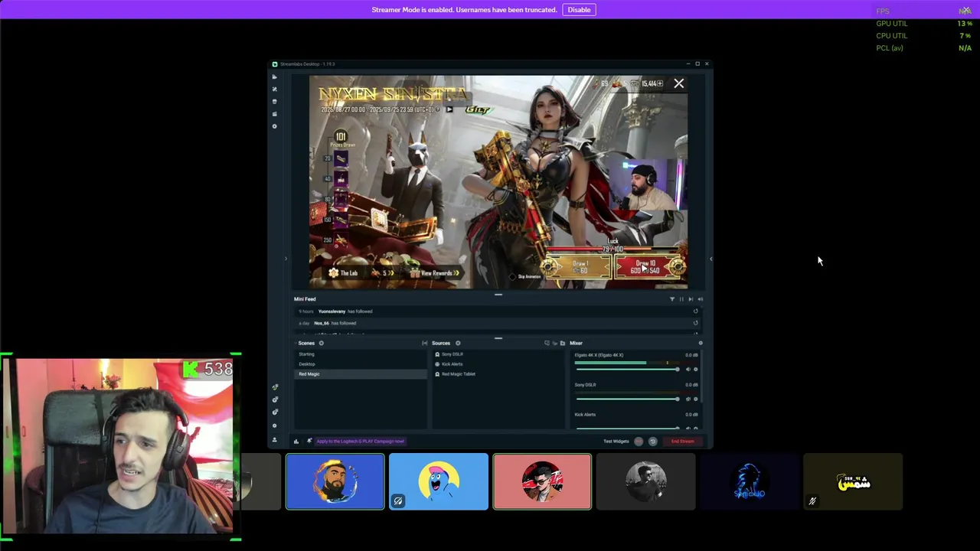
Task: Click the user account icon in bottom sidebar
Action: coord(275,439)
